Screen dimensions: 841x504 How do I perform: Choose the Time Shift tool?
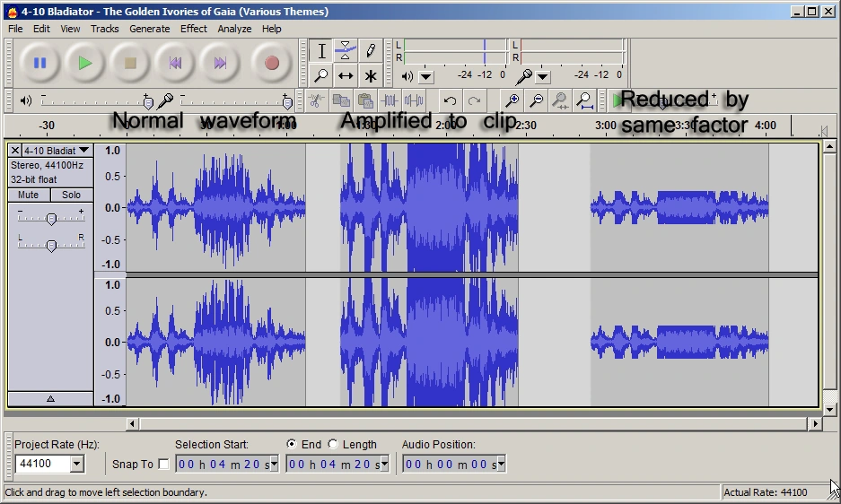346,76
